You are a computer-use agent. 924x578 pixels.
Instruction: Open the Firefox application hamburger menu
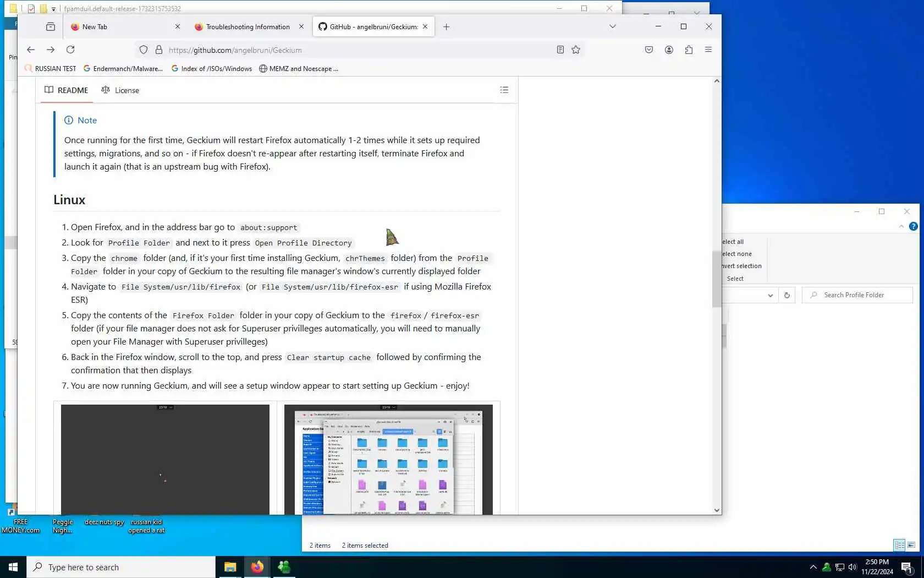pos(708,50)
